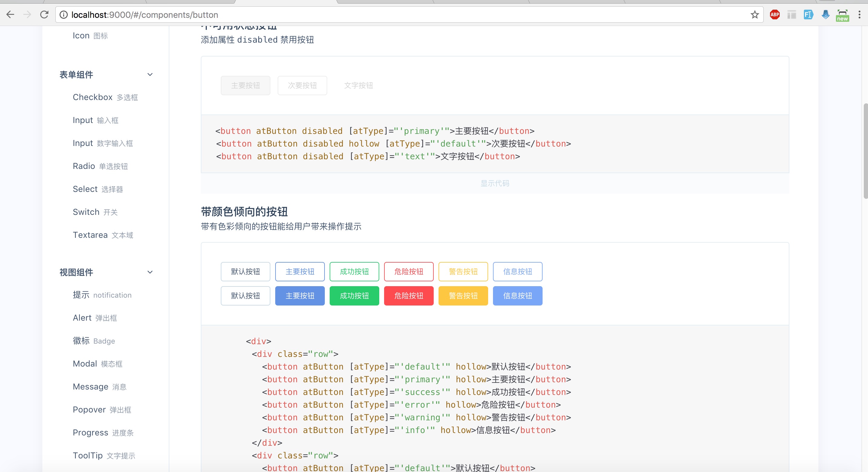868x472 pixels.
Task: Open the Adblock Plus extension
Action: [x=775, y=15]
